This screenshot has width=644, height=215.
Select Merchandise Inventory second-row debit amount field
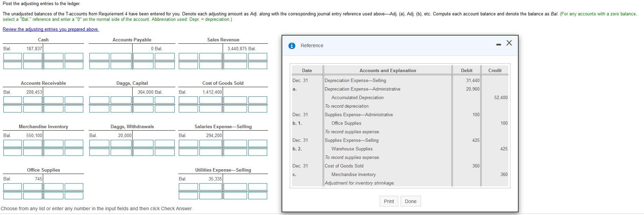[x=33, y=152]
